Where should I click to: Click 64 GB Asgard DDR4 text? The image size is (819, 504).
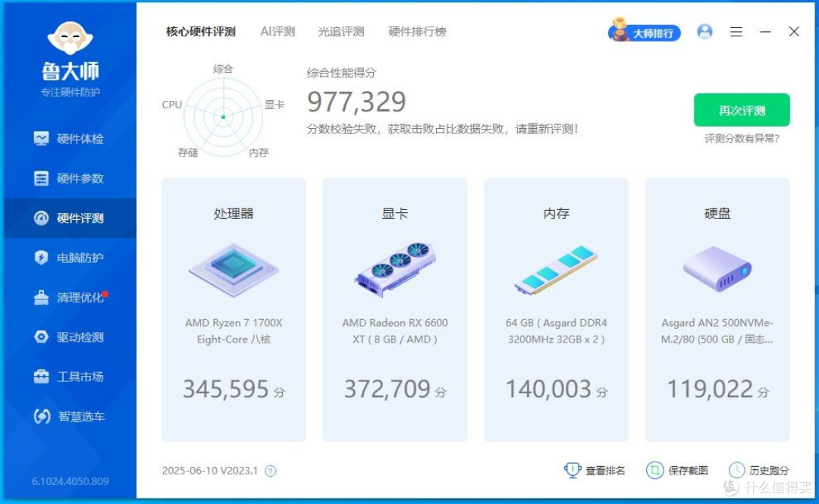click(x=557, y=330)
